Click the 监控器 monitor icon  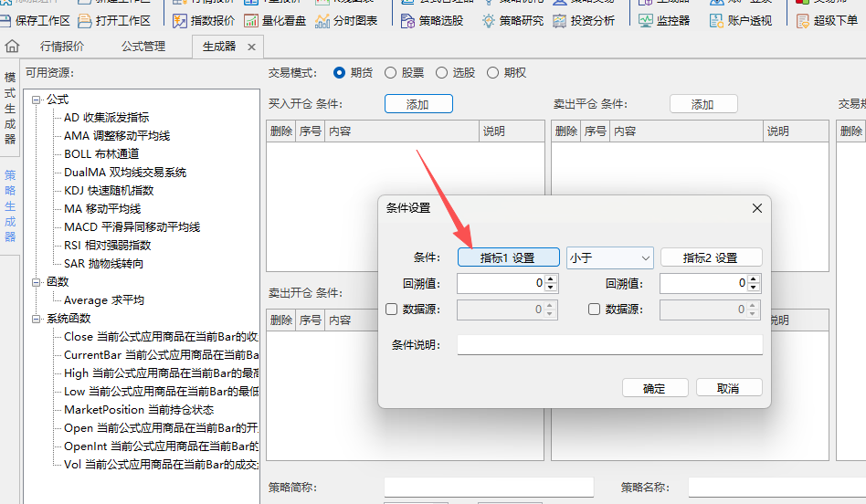point(646,20)
